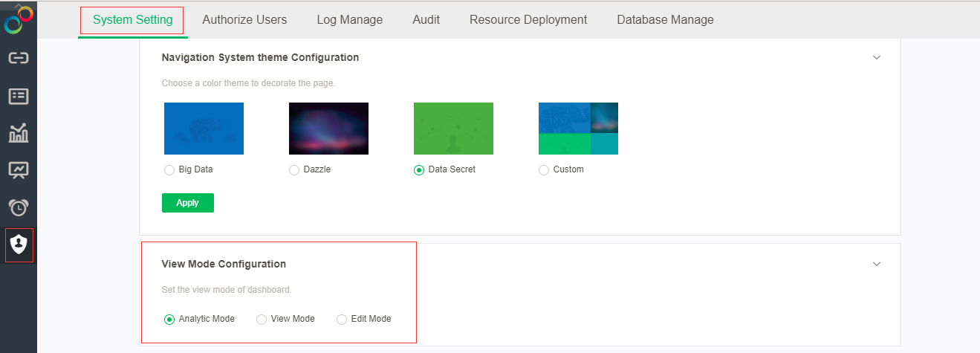The image size is (980, 353).
Task: Select the Big Data theme radio
Action: [x=169, y=170]
